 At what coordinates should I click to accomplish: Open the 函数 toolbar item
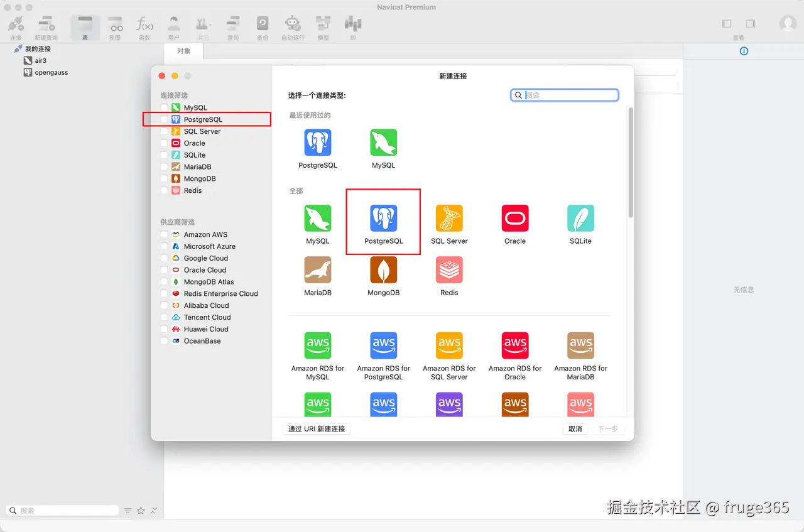(144, 28)
